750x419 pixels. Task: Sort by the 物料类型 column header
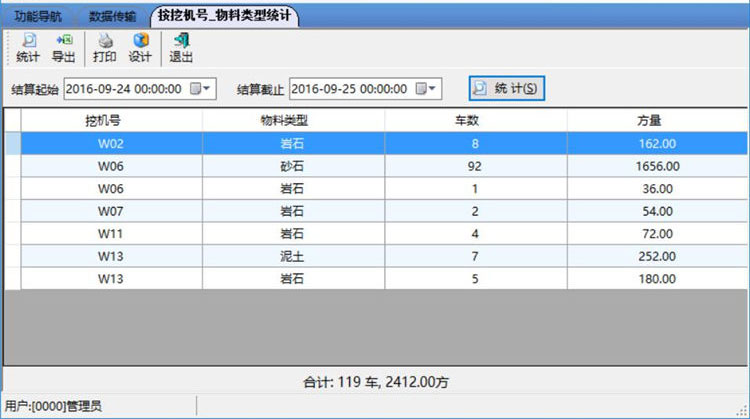[x=292, y=120]
